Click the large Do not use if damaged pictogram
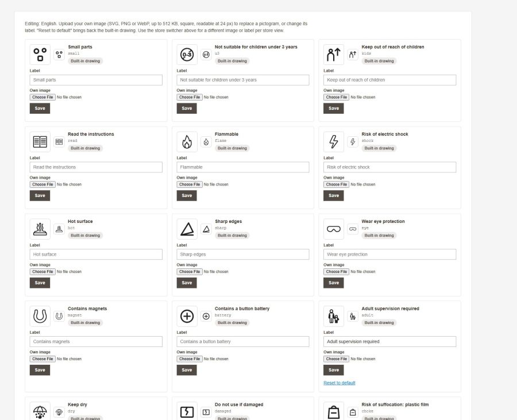Image resolution: width=517 pixels, height=420 pixels. coord(187,411)
